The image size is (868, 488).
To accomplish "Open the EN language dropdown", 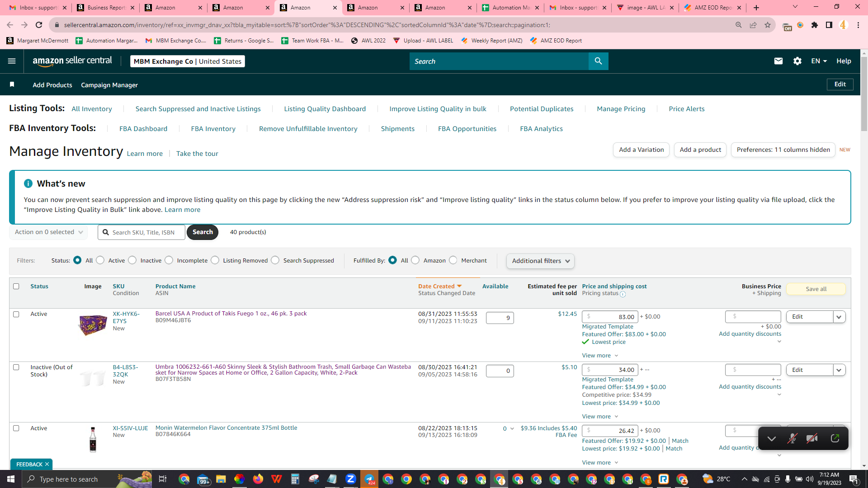I will (x=819, y=61).
